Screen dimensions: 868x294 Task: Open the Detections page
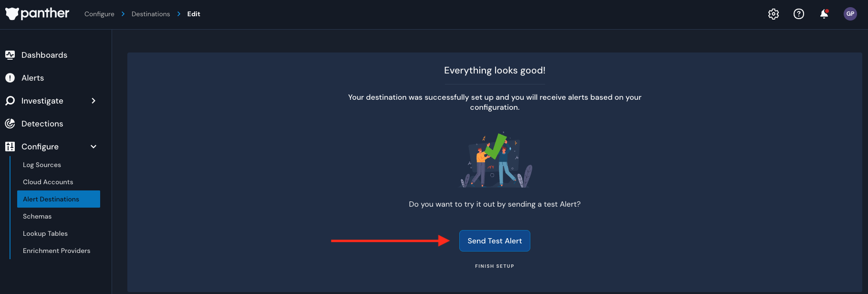point(42,124)
